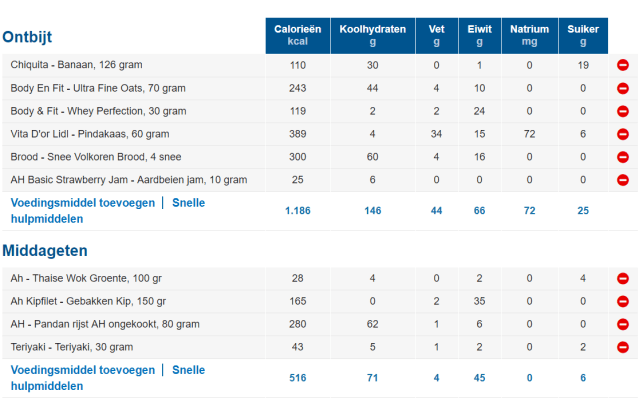Click the Koolhydraten column header
This screenshot has height=410, width=639.
372,36
